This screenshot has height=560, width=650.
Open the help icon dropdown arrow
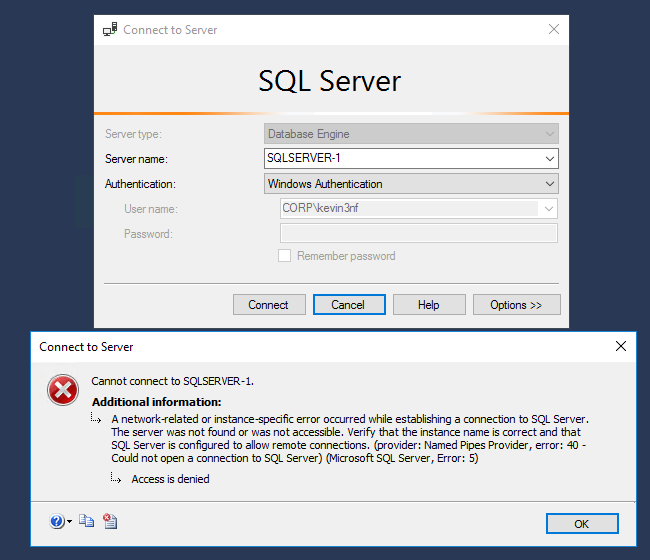(69, 521)
